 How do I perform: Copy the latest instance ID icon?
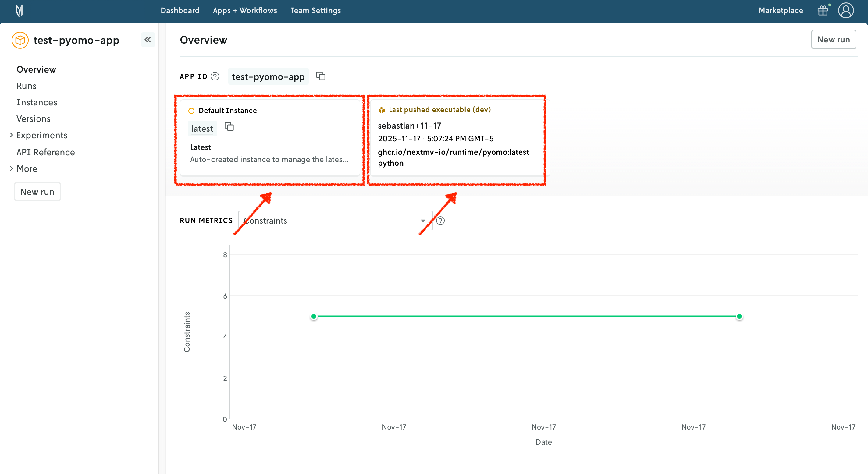[229, 127]
